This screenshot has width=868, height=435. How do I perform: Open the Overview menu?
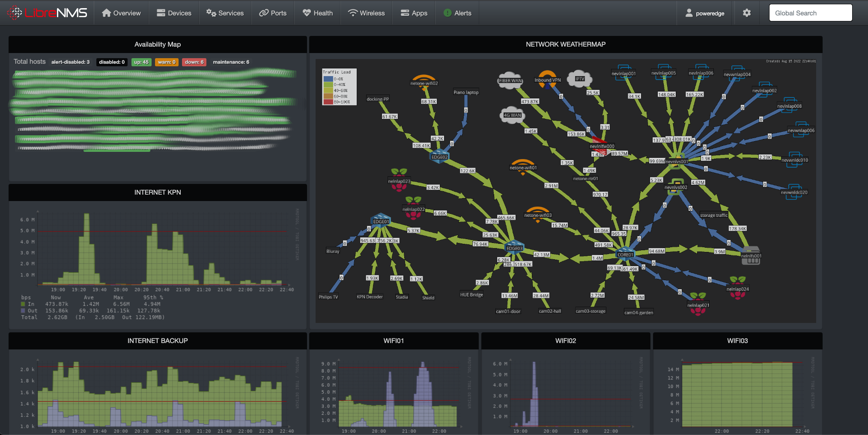pyautogui.click(x=121, y=13)
